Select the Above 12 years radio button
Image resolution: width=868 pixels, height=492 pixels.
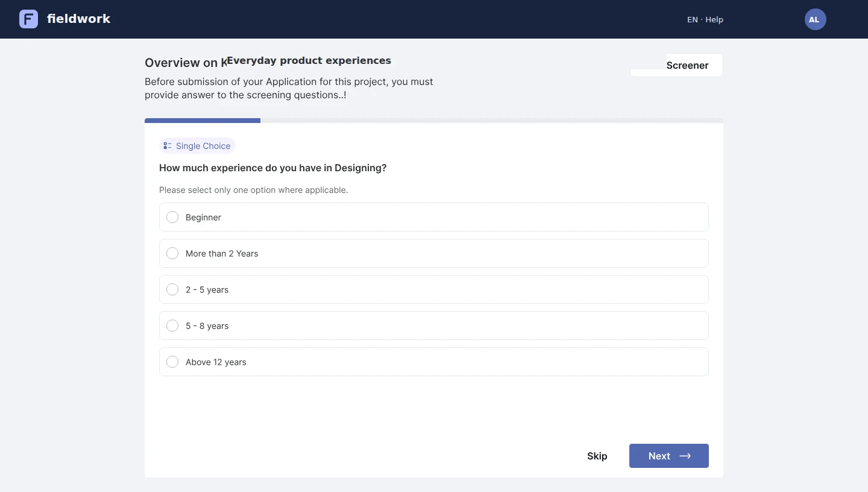(x=172, y=362)
